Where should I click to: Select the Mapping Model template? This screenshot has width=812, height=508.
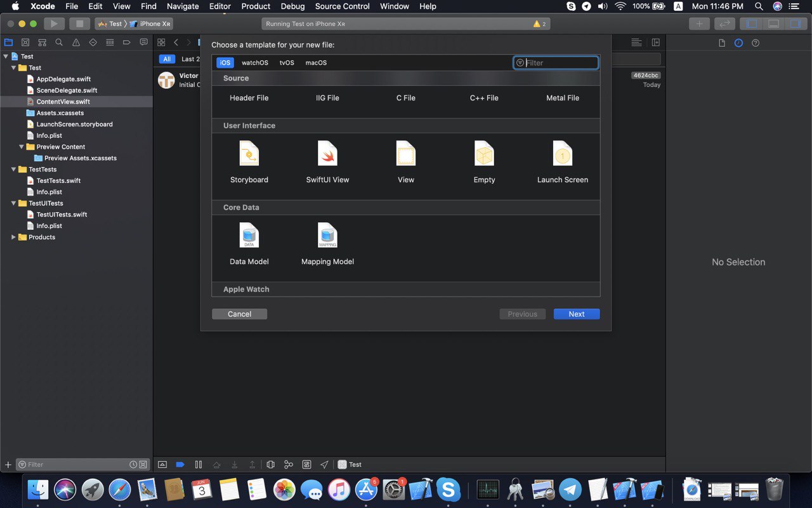pos(327,236)
